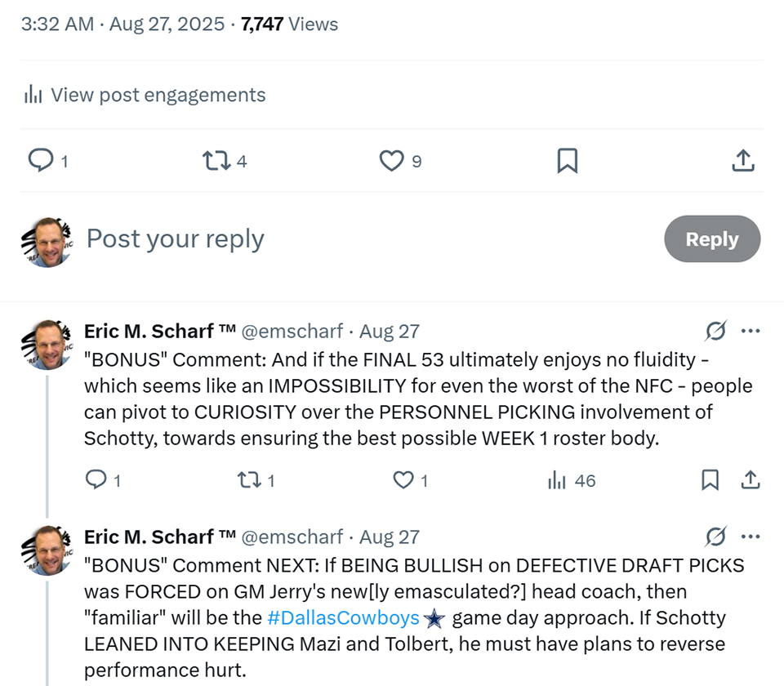Bookmark the main post
This screenshot has width=784, height=686.
click(567, 160)
